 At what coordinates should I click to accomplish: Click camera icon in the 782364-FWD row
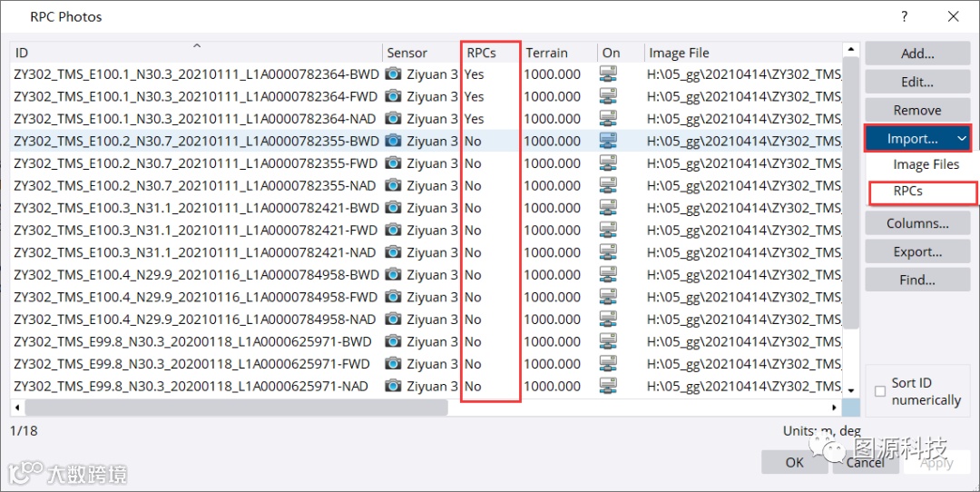(393, 96)
